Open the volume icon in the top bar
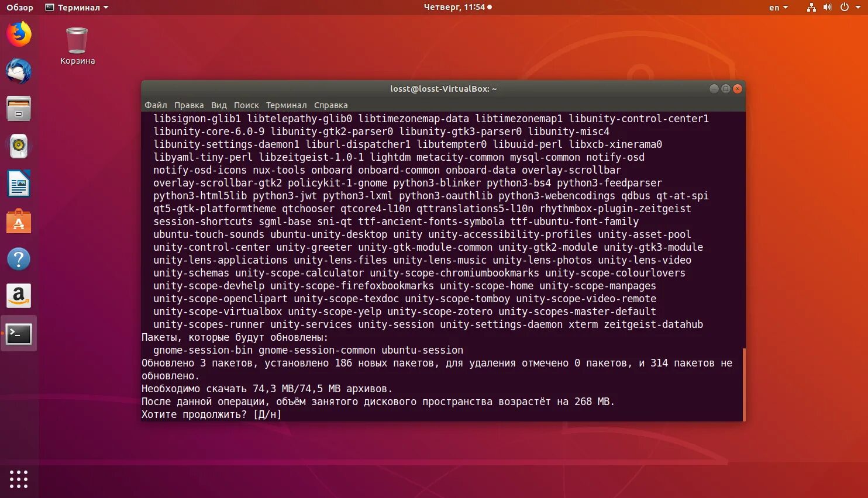This screenshot has width=868, height=498. [827, 8]
